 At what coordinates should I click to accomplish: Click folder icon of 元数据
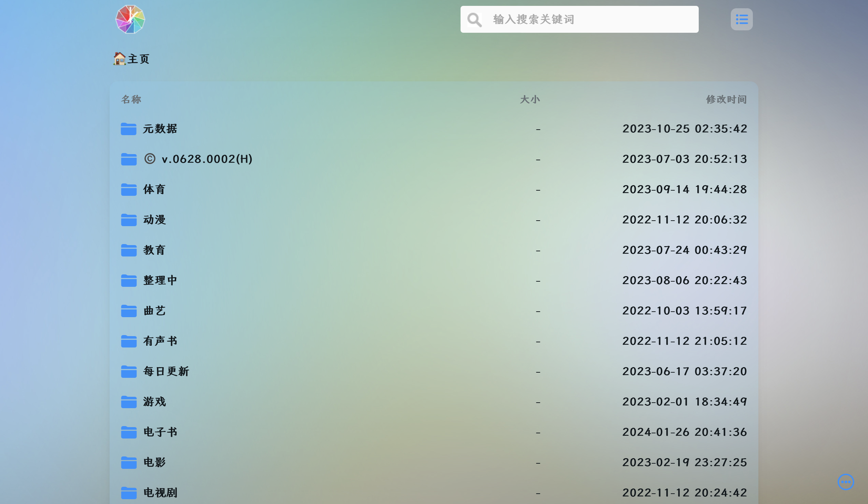[129, 129]
